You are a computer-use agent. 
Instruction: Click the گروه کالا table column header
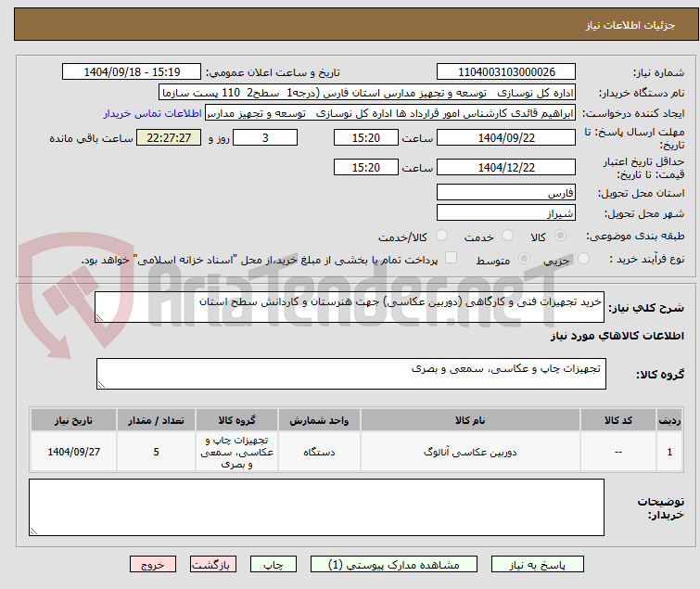click(236, 421)
